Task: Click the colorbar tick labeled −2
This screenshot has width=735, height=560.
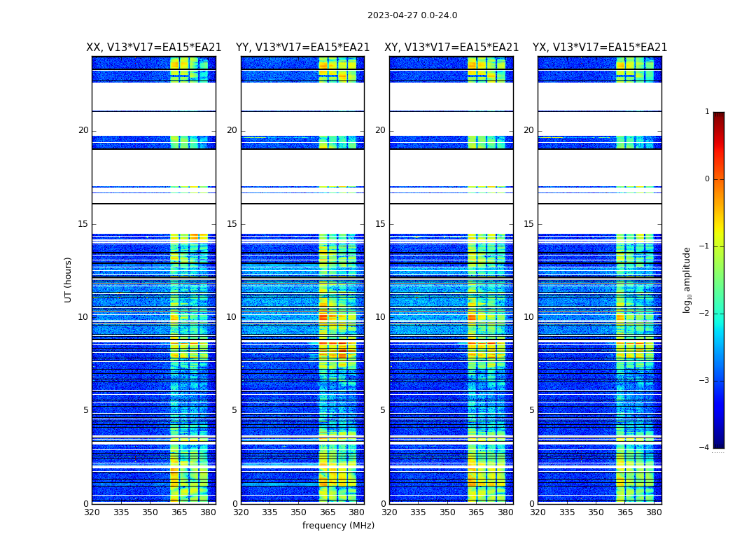Action: 704,314
